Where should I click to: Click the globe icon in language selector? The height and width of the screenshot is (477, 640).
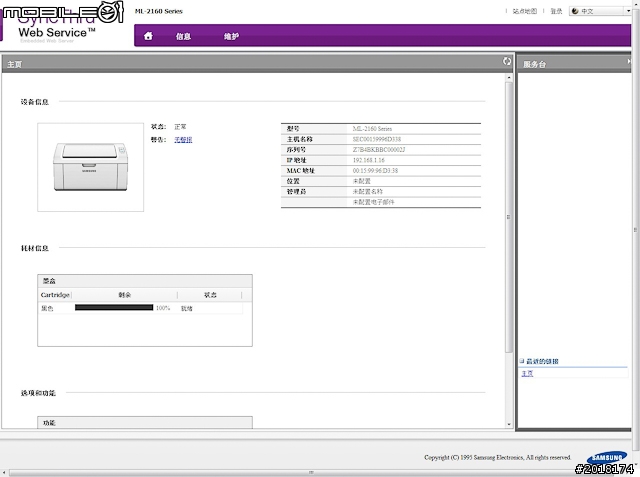(575, 11)
